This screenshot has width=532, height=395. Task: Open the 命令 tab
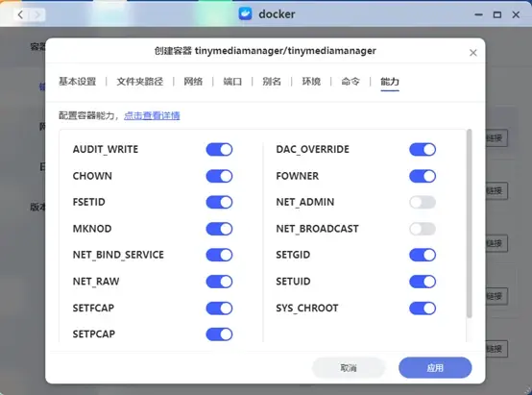click(351, 82)
